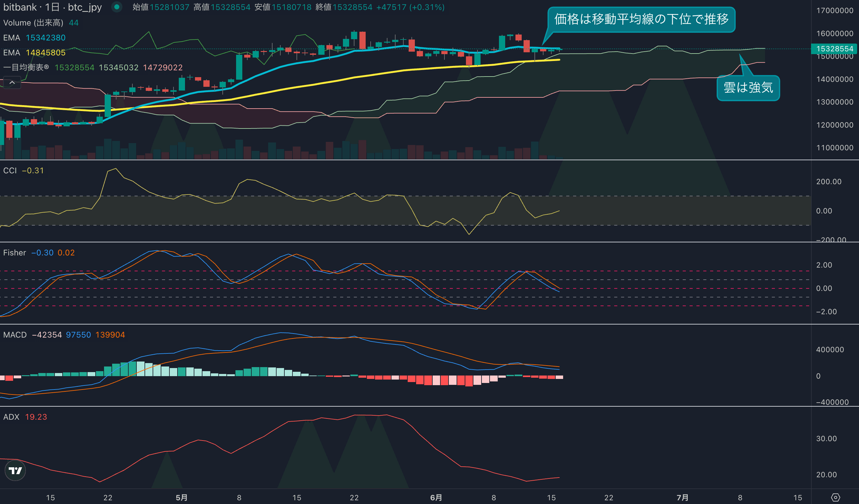Click the current price label 15328554

[x=834, y=49]
